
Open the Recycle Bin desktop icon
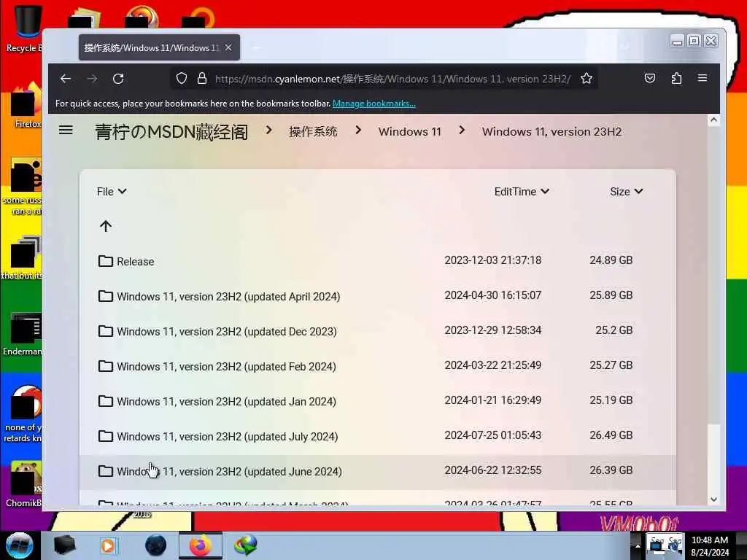tap(24, 28)
